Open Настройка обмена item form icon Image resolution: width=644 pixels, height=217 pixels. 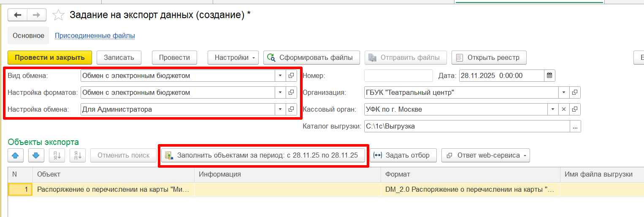(x=291, y=110)
